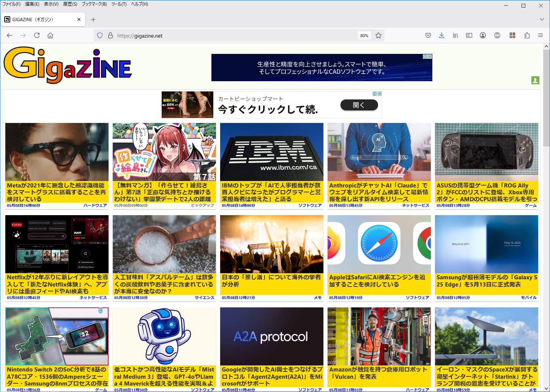Click the vertical scrollbar thumb
Viewport: 550px width, 392px height.
tap(546, 98)
